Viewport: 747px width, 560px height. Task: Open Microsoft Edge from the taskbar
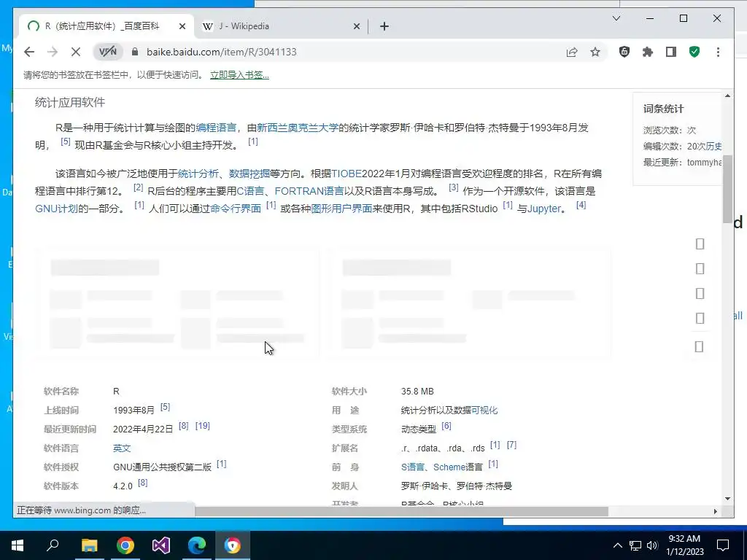click(197, 545)
